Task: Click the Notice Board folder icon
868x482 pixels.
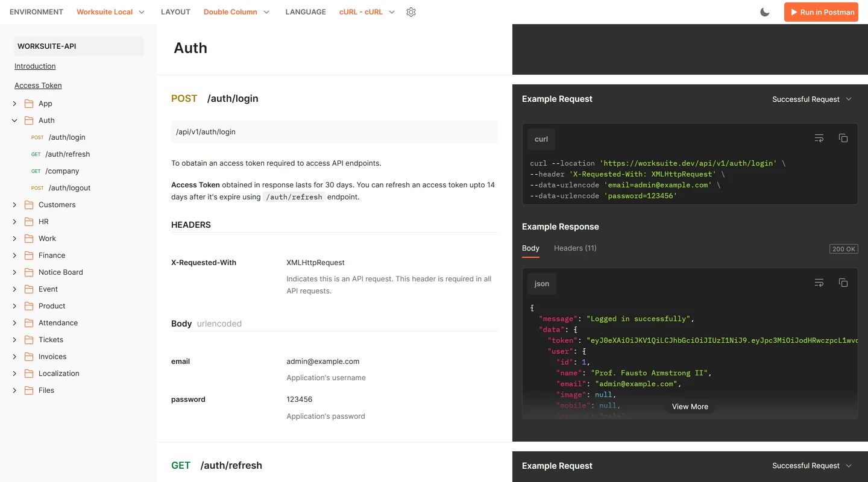Action: click(29, 272)
